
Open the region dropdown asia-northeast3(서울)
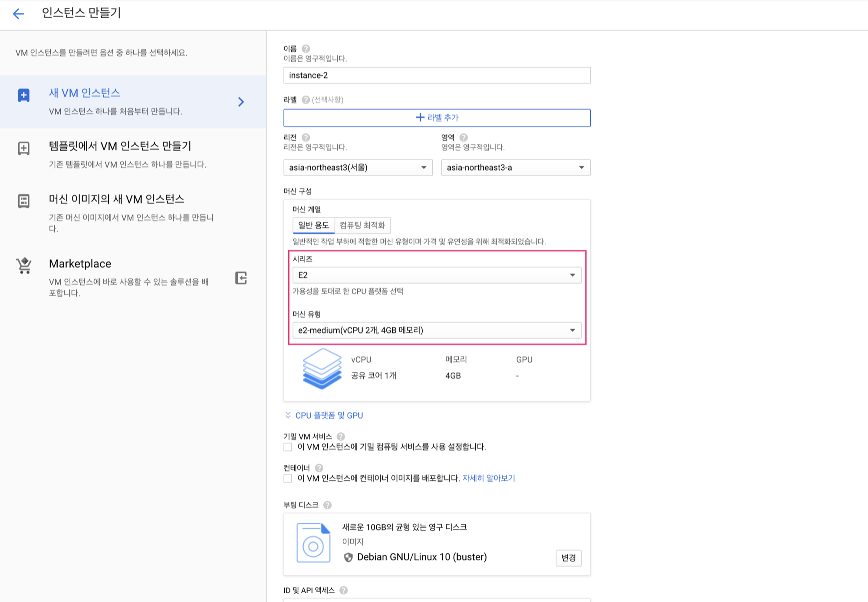pos(358,168)
